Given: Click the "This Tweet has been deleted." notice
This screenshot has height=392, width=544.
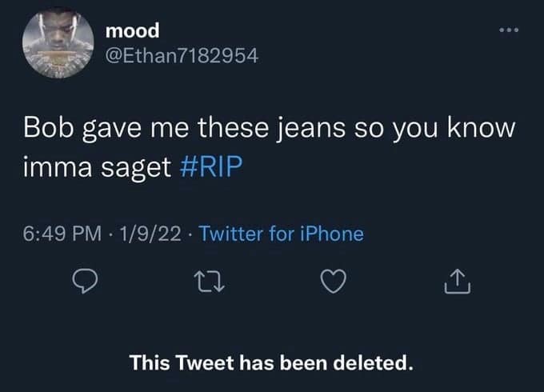Looking at the screenshot, I should 272,362.
